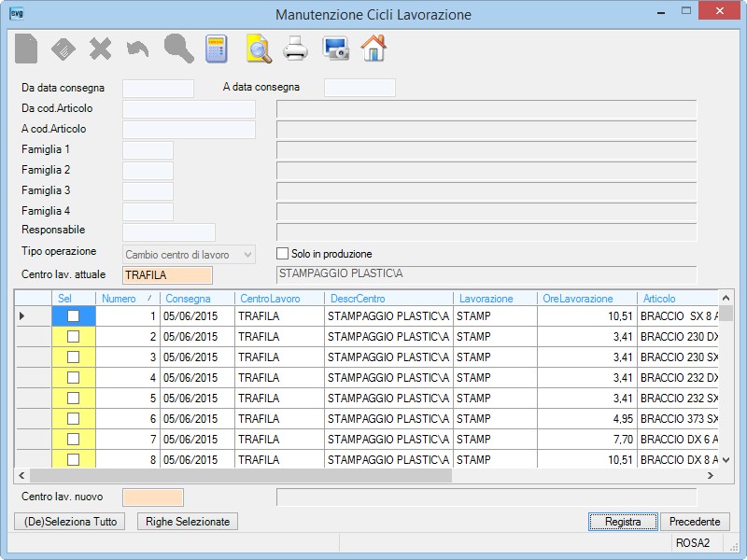Focus the Centro lav. nuovo input field
Screen dimensions: 747x560
pos(153,497)
